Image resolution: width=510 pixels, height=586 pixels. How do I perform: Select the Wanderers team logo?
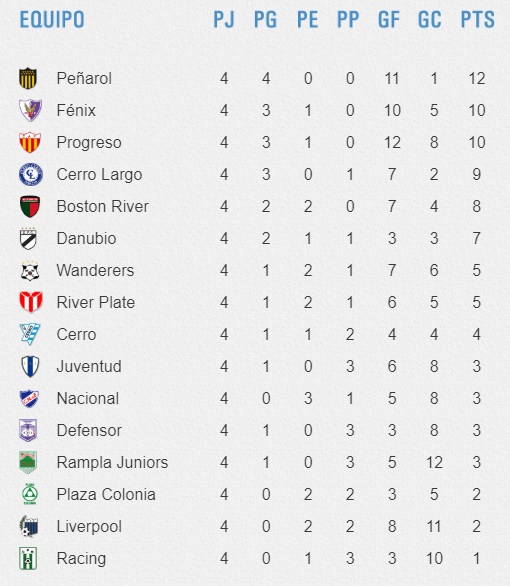pyautogui.click(x=30, y=271)
